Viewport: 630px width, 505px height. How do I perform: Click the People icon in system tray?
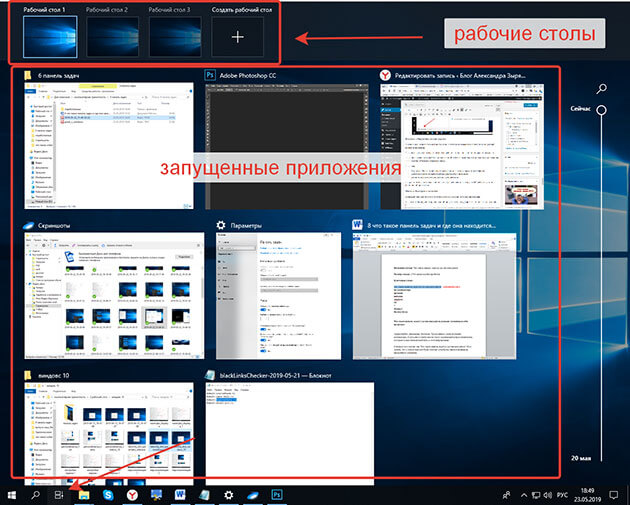point(506,495)
